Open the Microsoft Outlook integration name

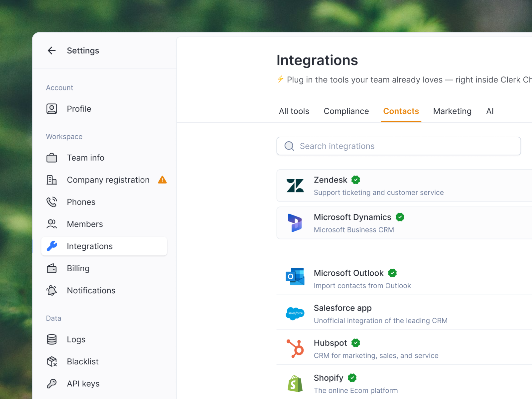coord(348,273)
